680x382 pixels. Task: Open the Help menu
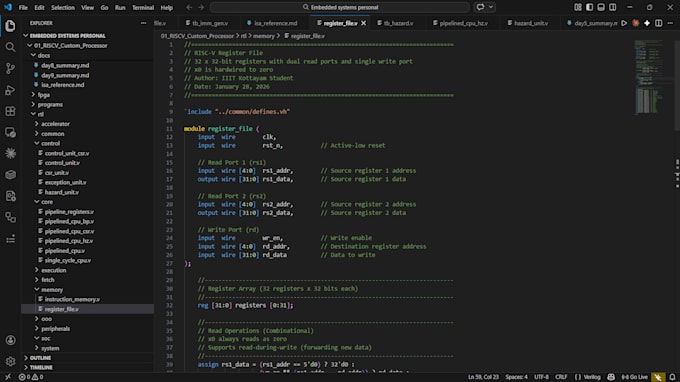167,7
